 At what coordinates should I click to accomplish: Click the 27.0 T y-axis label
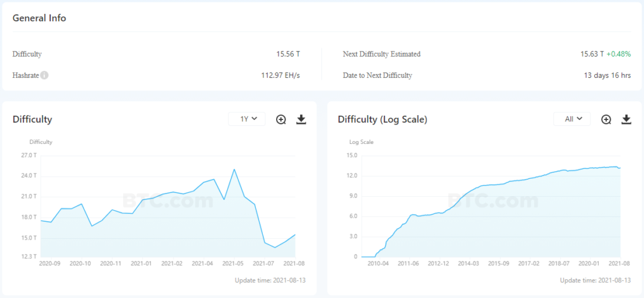tap(30, 155)
